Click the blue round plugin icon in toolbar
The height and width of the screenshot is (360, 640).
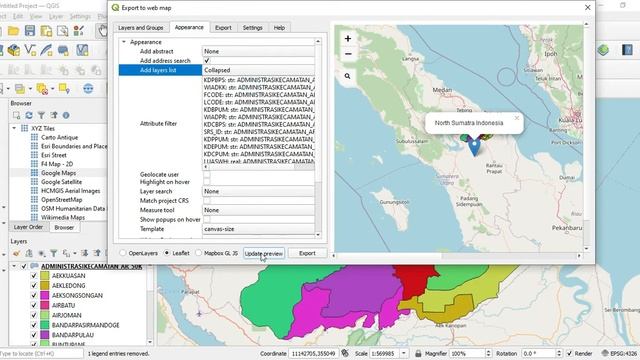[88, 89]
